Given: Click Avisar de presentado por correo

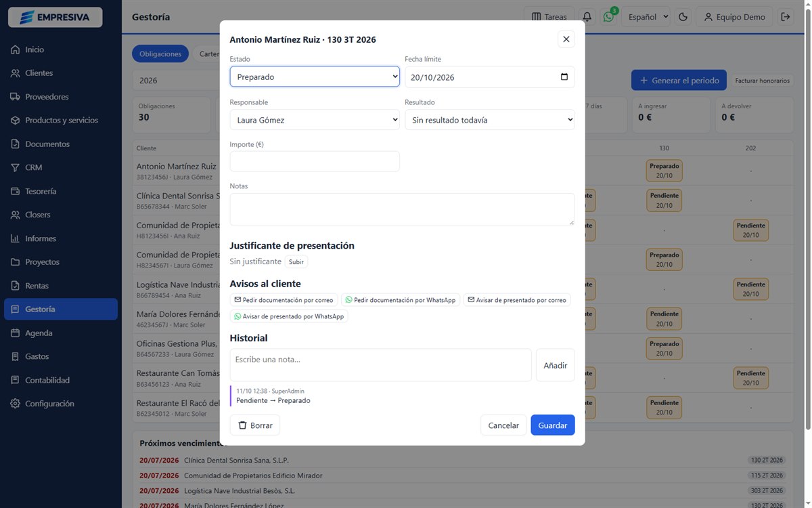Looking at the screenshot, I should click(x=517, y=300).
